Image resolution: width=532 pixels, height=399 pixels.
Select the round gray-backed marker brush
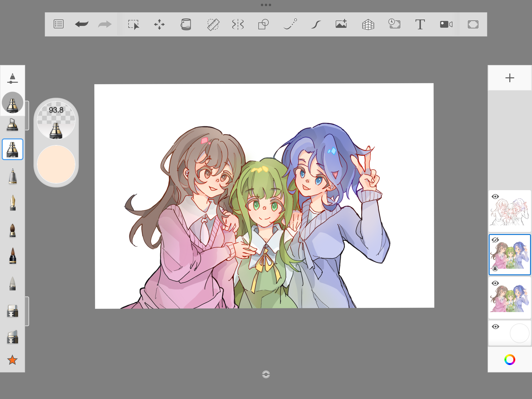(13, 103)
